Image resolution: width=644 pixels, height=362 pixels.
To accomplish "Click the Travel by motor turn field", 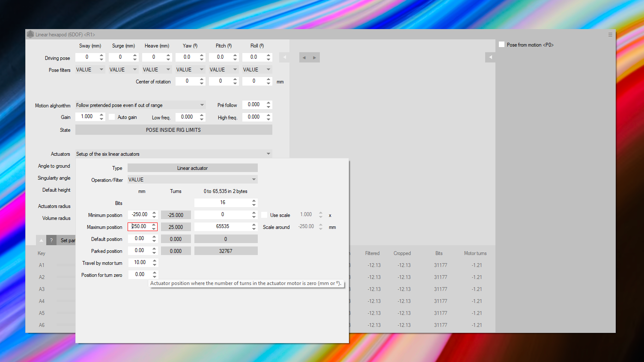I will [140, 263].
